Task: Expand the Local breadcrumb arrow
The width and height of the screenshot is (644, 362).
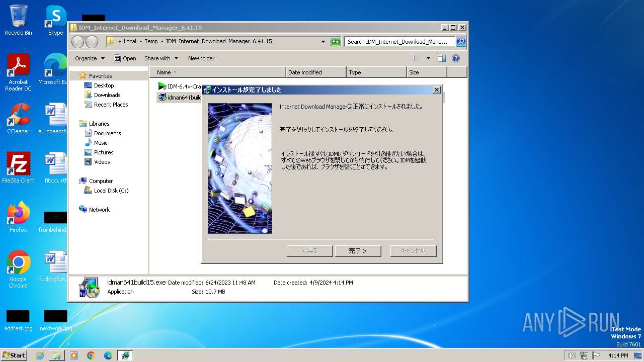Action: pos(140,42)
